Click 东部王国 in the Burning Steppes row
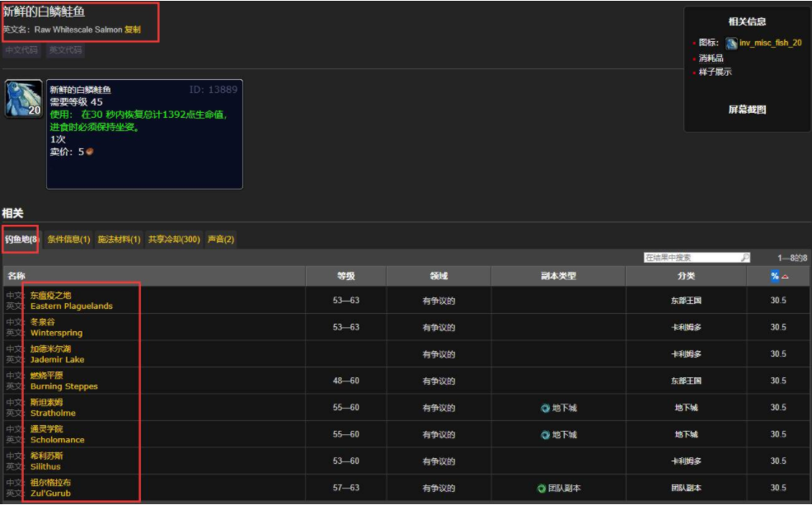Image resolution: width=812 pixels, height=505 pixels. 686,381
